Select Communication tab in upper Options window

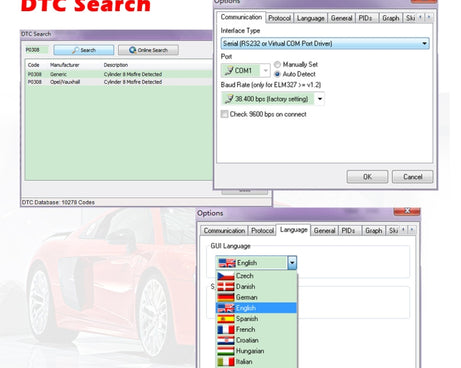pyautogui.click(x=241, y=17)
